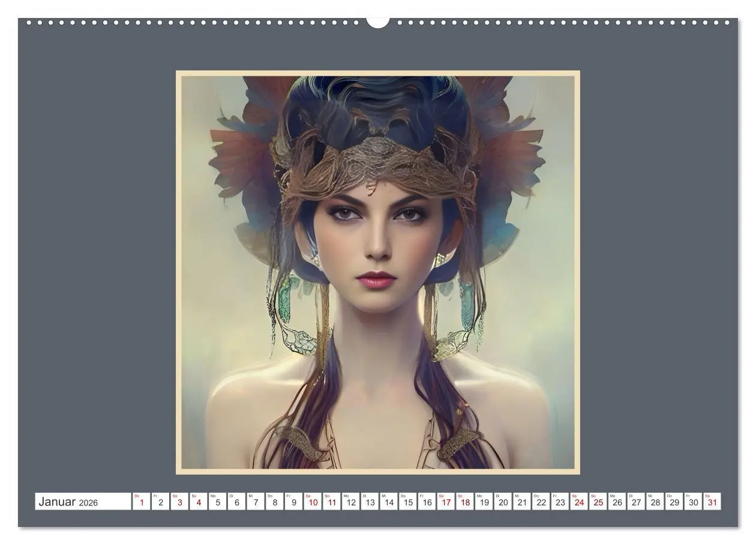This screenshot has width=756, height=545.
Task: Pick day 8 in the date strip
Action: pos(275,502)
